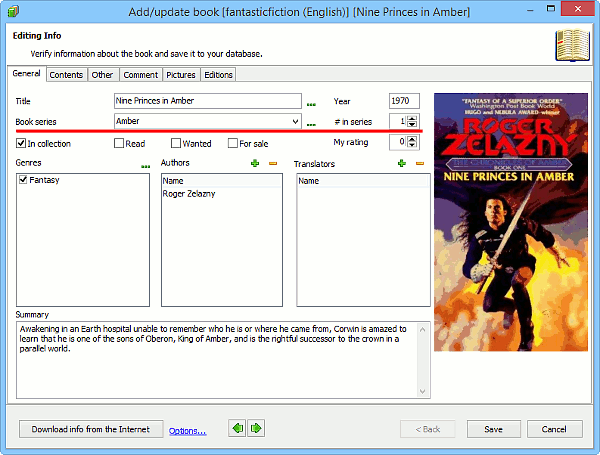
Task: Switch to the Editions tab
Action: click(x=218, y=75)
